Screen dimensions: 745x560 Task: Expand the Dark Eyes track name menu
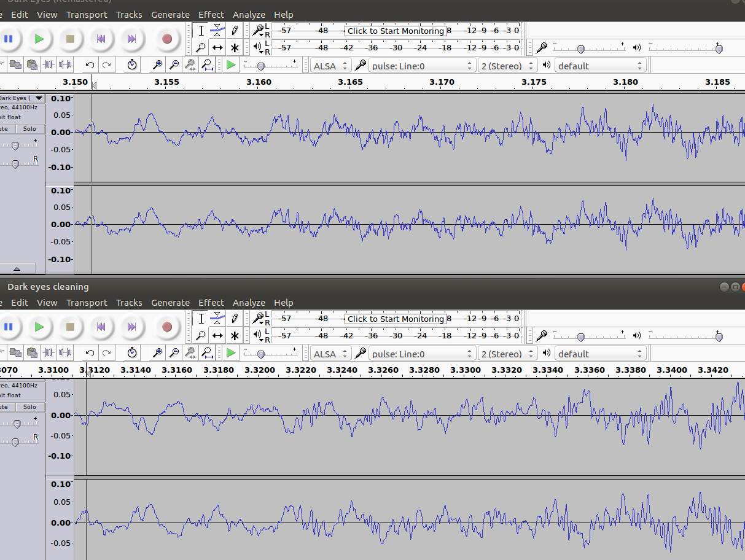click(38, 98)
